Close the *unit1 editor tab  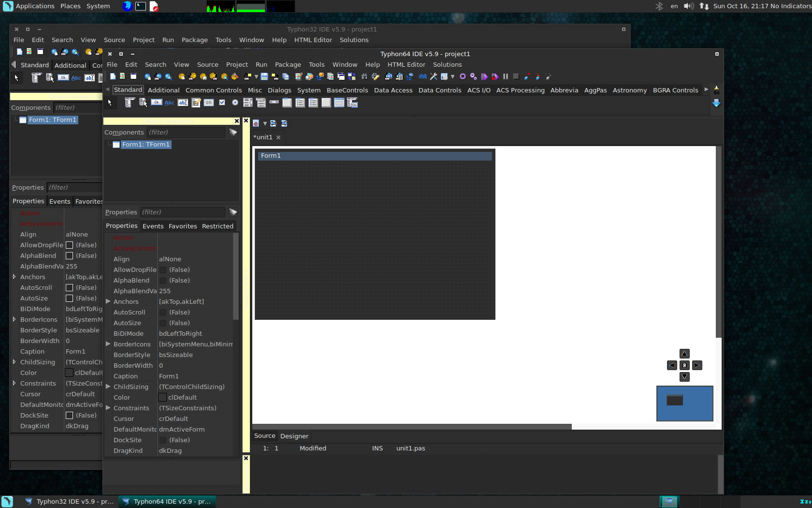point(278,137)
